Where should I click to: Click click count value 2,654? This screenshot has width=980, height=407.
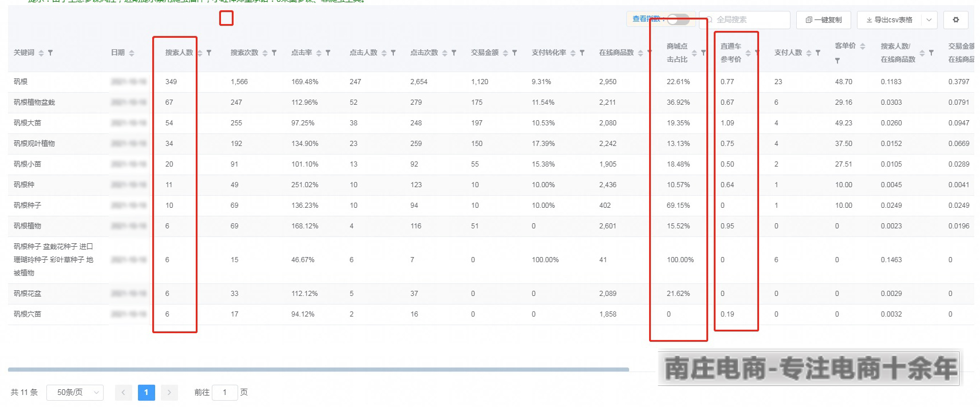pyautogui.click(x=419, y=82)
